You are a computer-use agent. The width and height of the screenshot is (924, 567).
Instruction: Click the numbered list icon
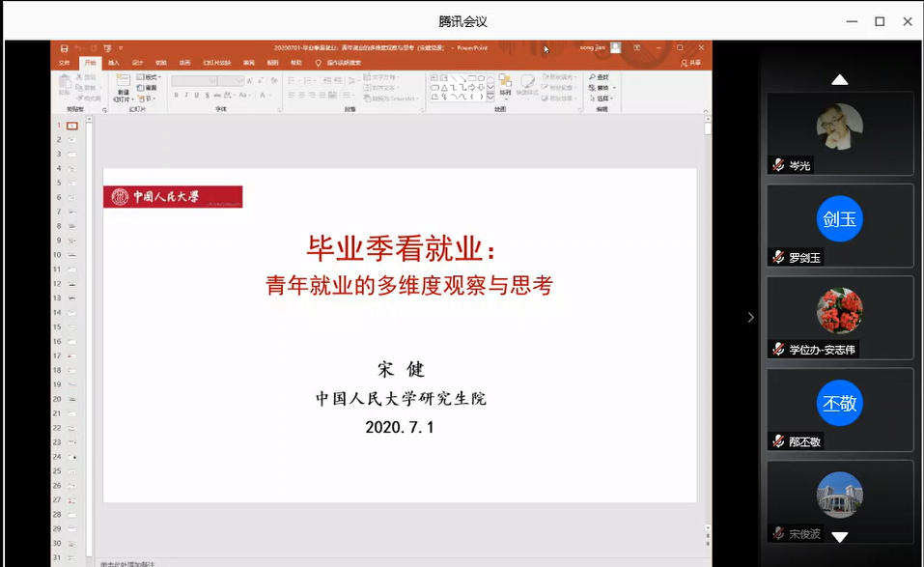coord(309,81)
